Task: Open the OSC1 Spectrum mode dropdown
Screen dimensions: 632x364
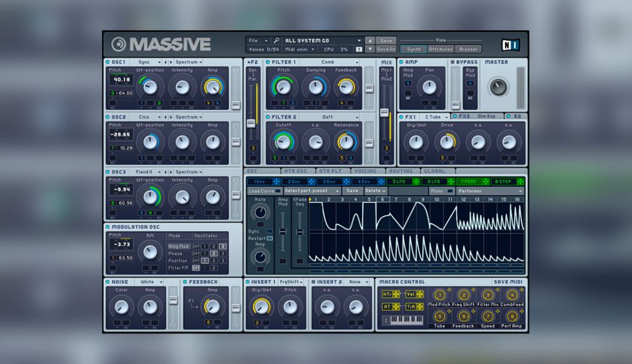Action: 190,62
